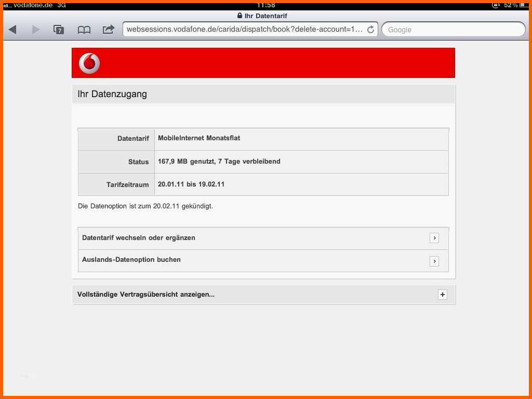Tap the battery indicator in status bar
Viewport: 532px width, 399px height.
[522, 5]
